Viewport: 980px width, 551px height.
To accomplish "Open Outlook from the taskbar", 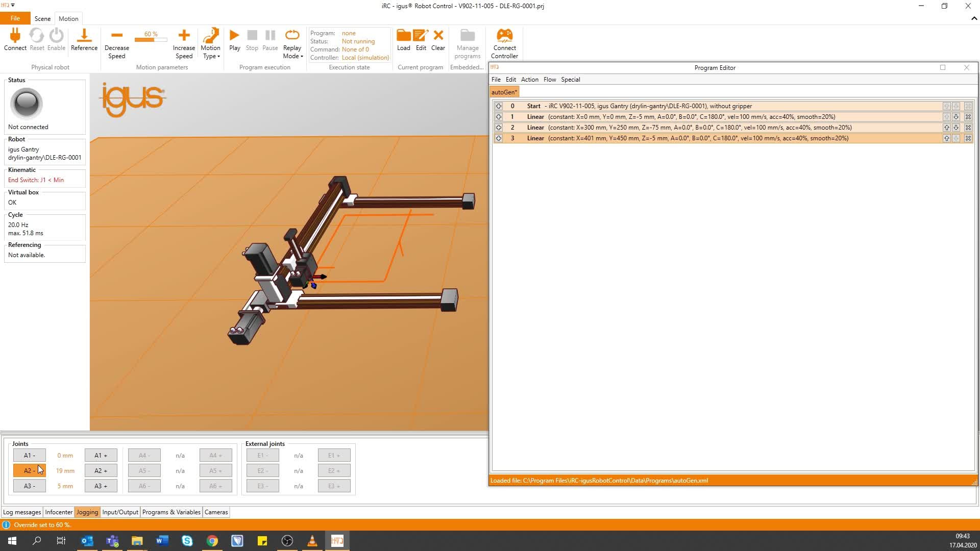I will tap(87, 541).
